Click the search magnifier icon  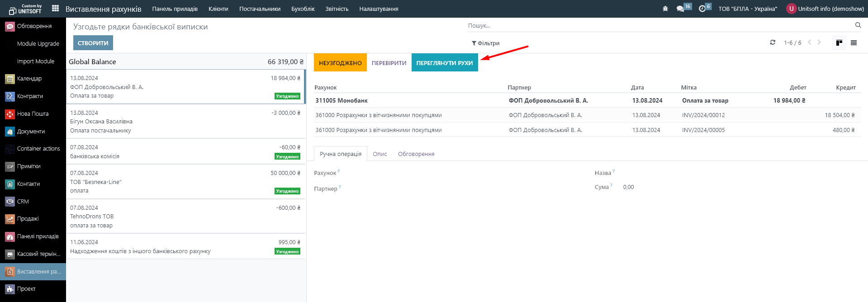pyautogui.click(x=858, y=25)
